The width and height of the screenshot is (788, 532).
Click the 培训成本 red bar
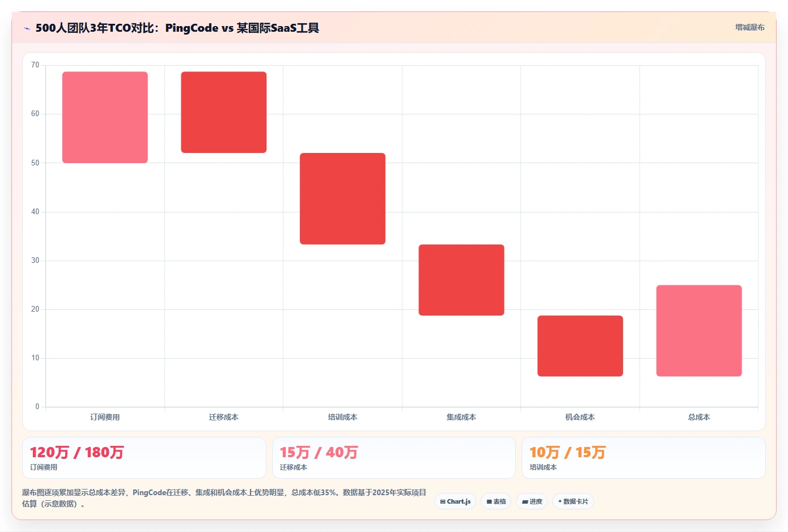pyautogui.click(x=342, y=199)
